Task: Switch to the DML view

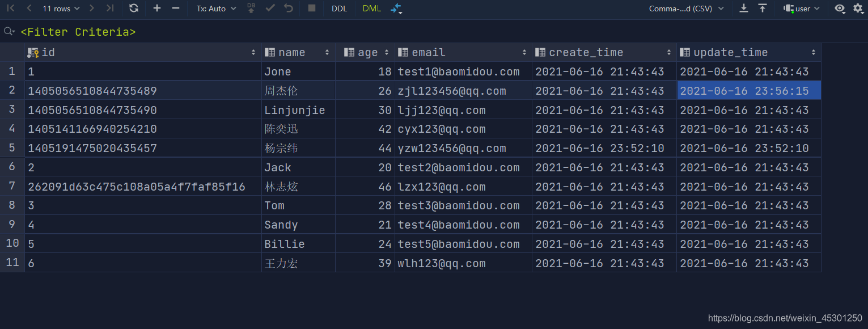Action: pyautogui.click(x=371, y=9)
